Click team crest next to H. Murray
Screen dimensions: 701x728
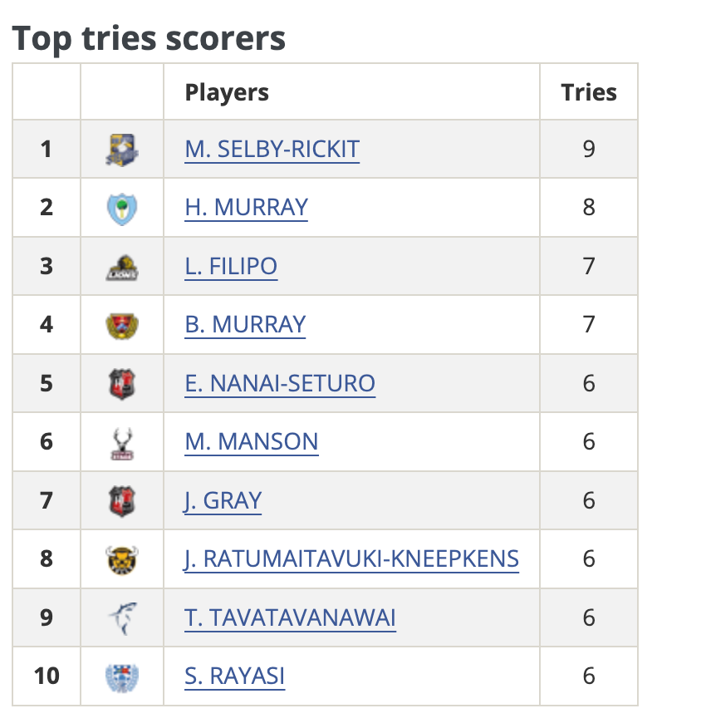point(123,208)
